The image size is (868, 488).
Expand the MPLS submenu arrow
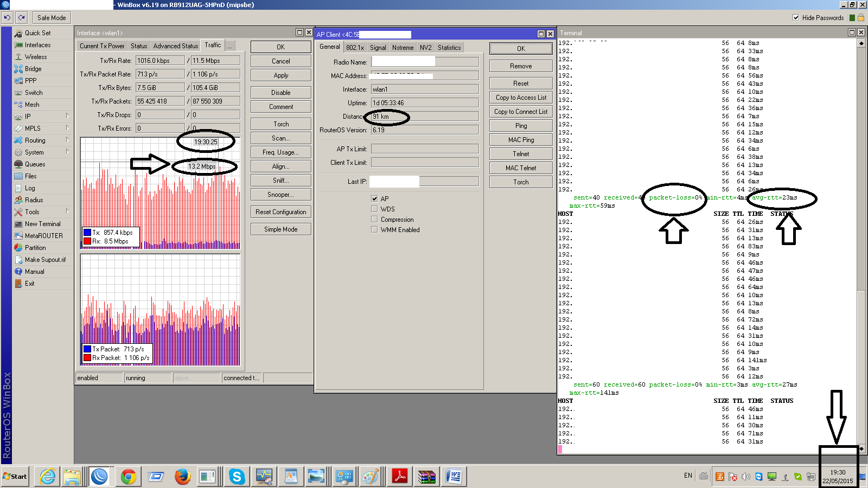pos(67,128)
